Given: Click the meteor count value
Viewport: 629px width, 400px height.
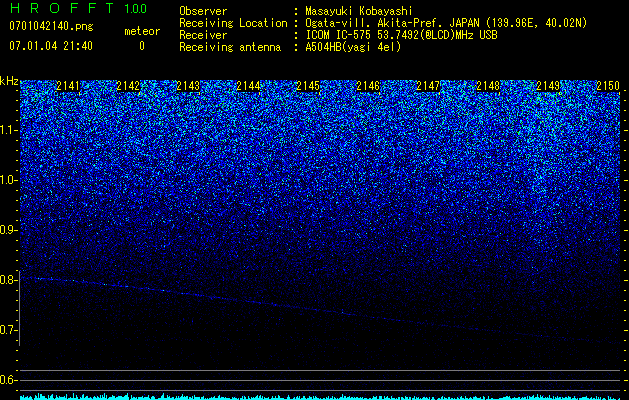Looking at the screenshot, I should 142,46.
